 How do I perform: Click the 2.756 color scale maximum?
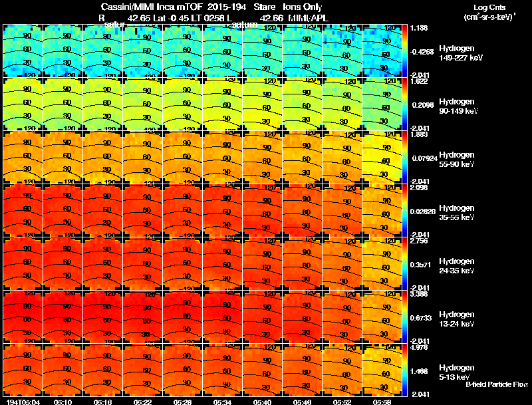[x=420, y=241]
